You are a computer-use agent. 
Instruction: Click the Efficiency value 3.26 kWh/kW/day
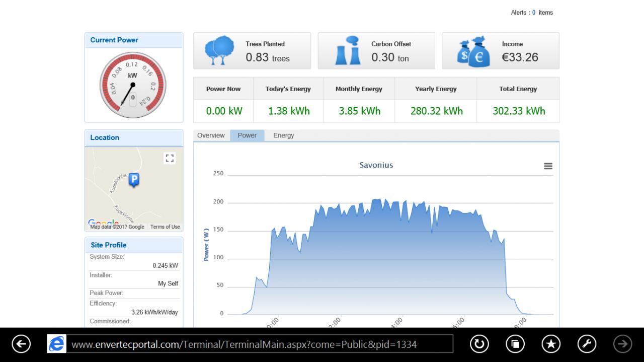[x=154, y=312]
